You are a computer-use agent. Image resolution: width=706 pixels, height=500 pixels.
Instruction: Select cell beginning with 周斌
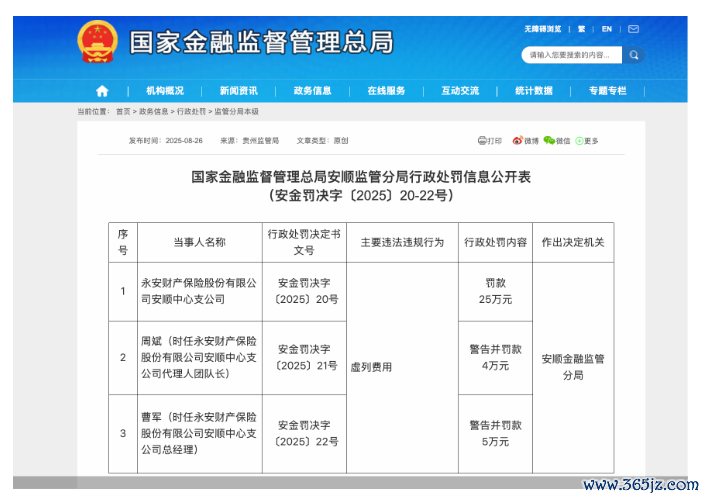click(200, 358)
